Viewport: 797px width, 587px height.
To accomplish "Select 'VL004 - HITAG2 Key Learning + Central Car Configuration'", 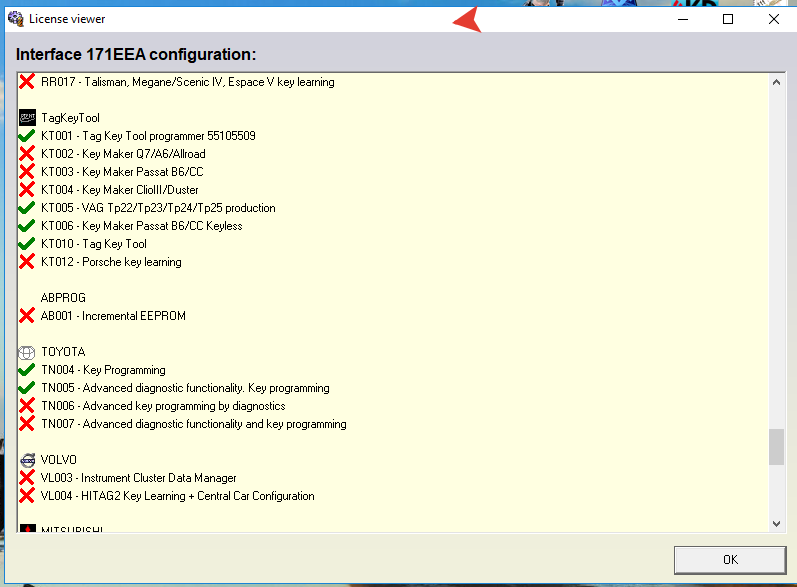I will [x=177, y=496].
